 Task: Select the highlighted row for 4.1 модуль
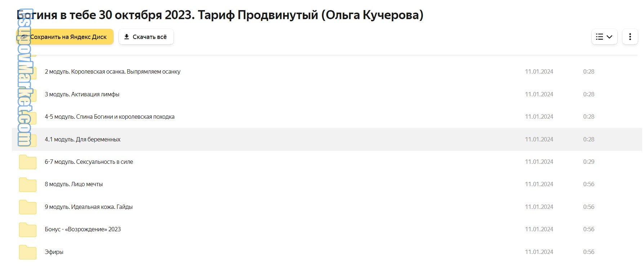pyautogui.click(x=288, y=139)
